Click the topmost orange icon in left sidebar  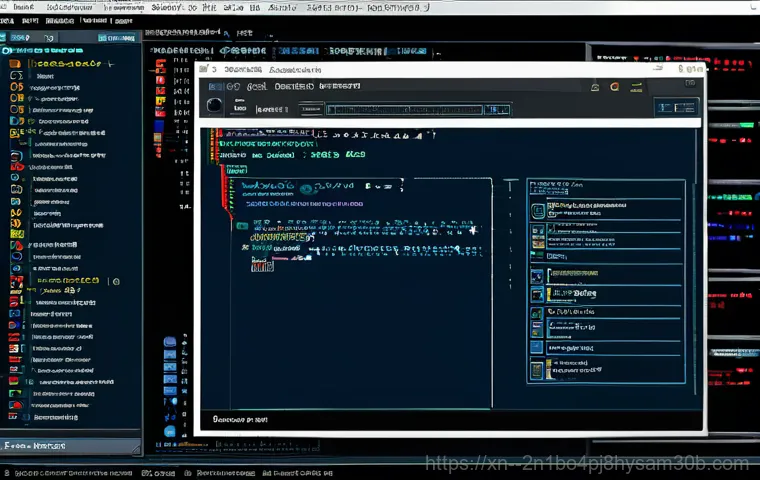15,63
